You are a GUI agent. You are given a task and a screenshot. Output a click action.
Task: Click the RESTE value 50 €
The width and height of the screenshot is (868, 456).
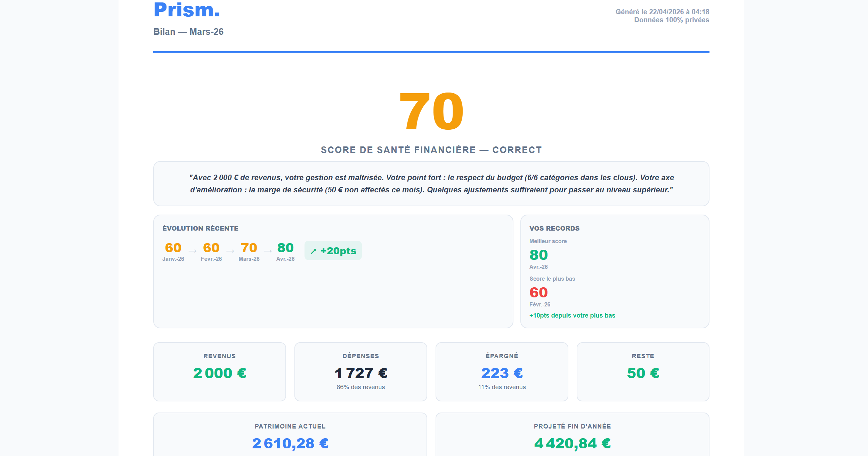(x=643, y=373)
